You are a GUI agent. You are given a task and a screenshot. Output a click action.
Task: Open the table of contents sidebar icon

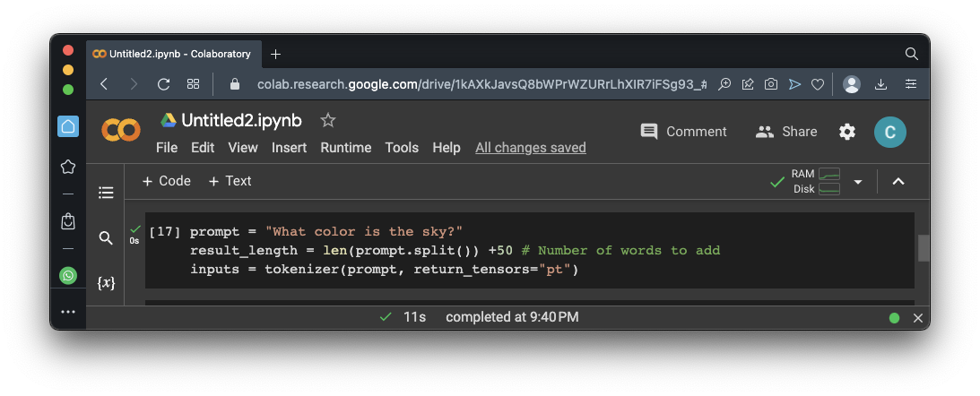[106, 192]
